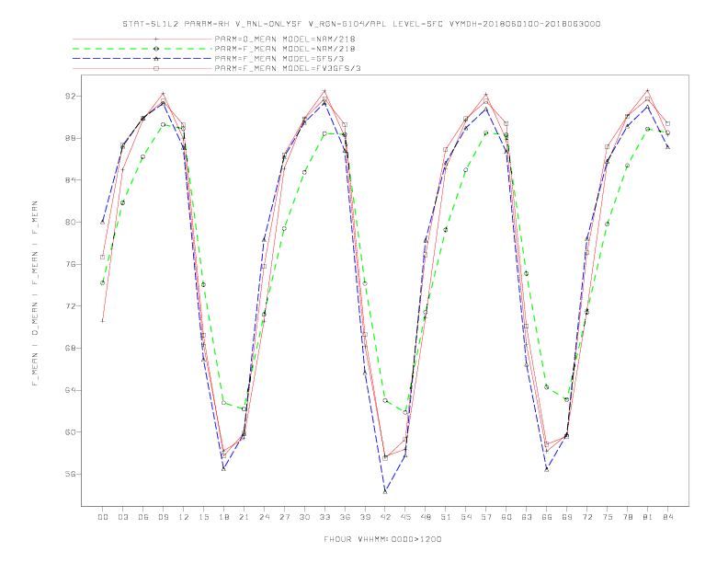Click x-axis tick label 27
Image resolution: width=728 pixels, height=563 pixels.
[x=284, y=517]
